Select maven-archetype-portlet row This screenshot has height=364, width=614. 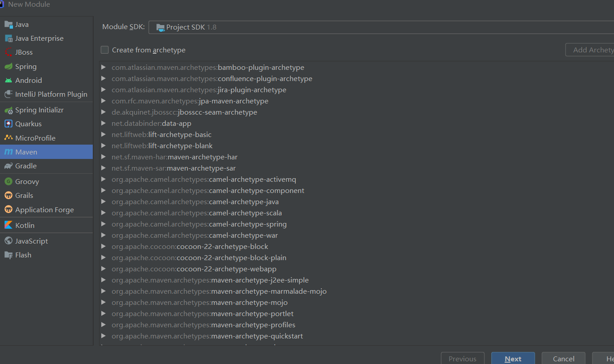(x=357, y=313)
